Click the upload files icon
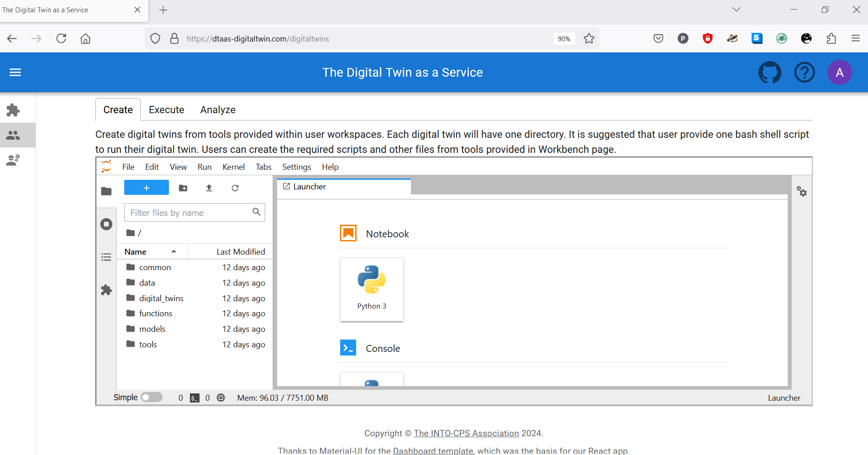The image size is (868, 455). tap(209, 188)
